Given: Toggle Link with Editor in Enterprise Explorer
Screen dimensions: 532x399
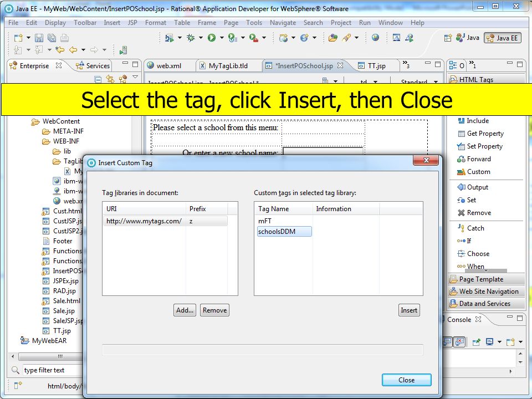Looking at the screenshot, I should click(x=110, y=79).
